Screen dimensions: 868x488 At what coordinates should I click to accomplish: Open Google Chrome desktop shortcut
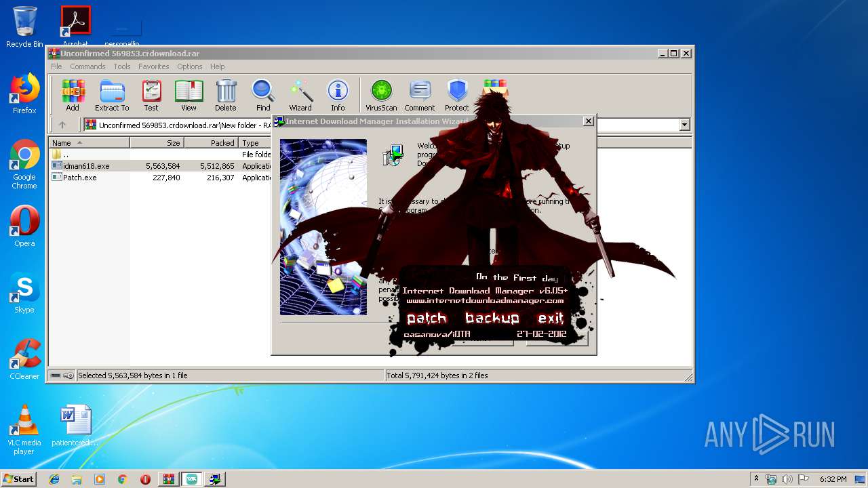click(x=24, y=164)
